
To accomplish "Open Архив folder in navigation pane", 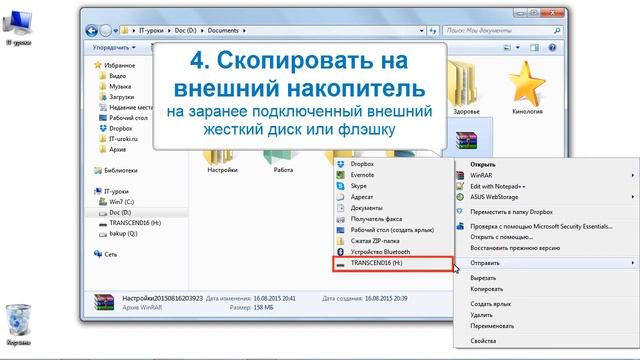I will click(x=113, y=150).
